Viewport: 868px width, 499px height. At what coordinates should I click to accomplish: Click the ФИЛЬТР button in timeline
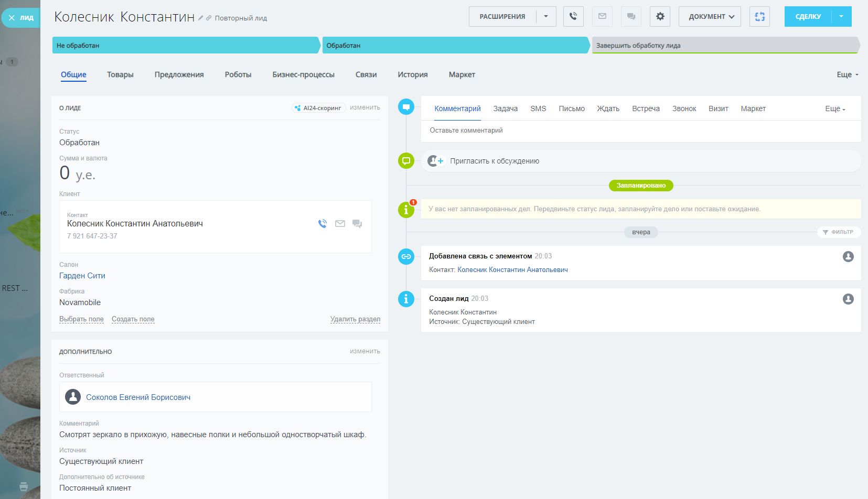coord(838,232)
